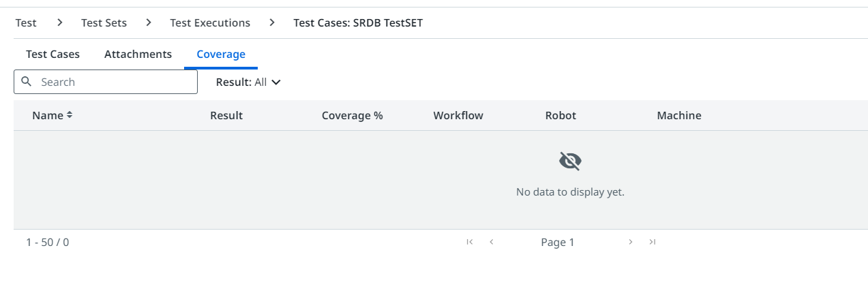Image resolution: width=868 pixels, height=293 pixels.
Task: Go to the next page
Action: [x=631, y=242]
